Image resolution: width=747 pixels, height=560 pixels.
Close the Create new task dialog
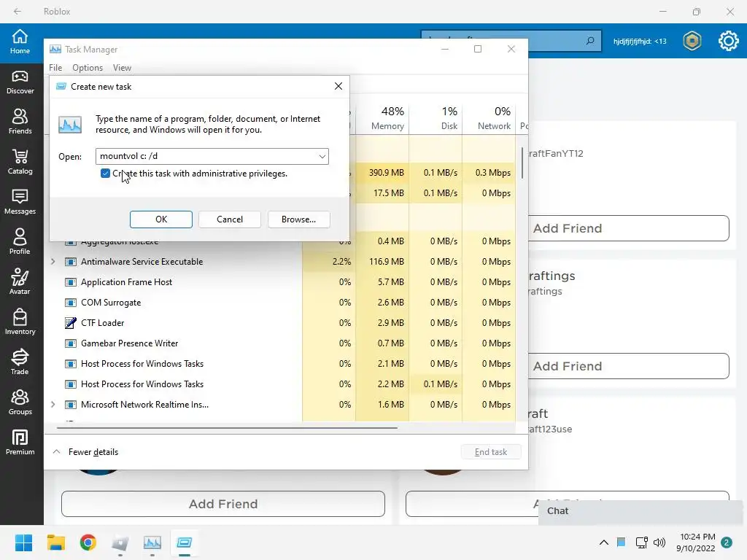click(x=338, y=86)
